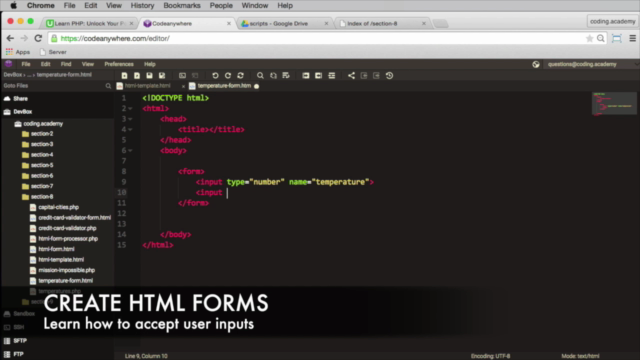Click the word wrap toolbar icon
The height and width of the screenshot is (360, 640).
coord(286,76)
